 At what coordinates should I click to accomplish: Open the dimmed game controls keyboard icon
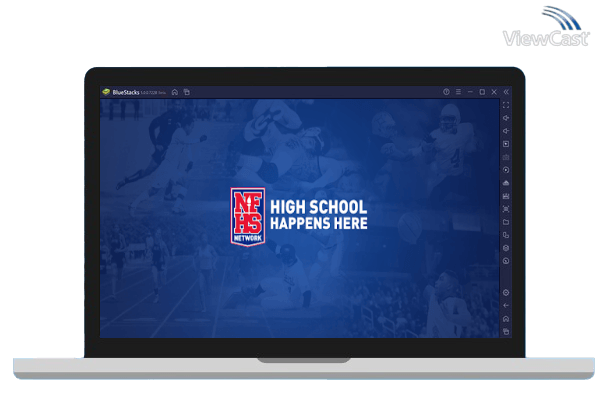(x=506, y=157)
